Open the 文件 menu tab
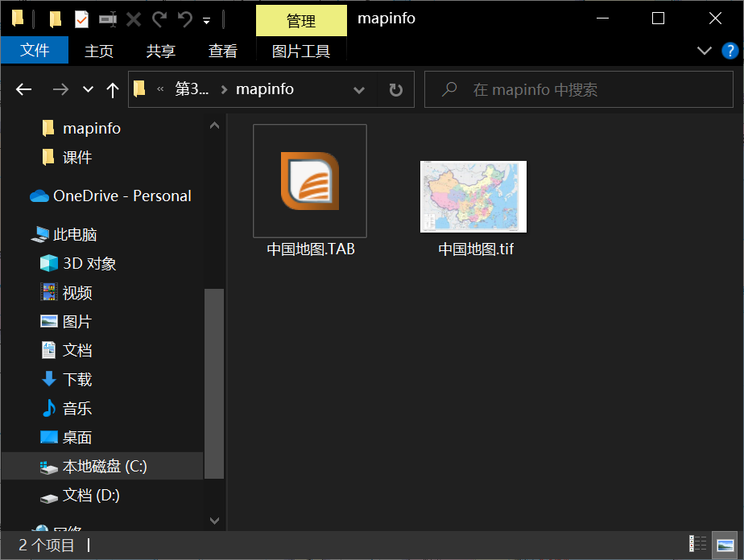The height and width of the screenshot is (560, 744). click(34, 50)
